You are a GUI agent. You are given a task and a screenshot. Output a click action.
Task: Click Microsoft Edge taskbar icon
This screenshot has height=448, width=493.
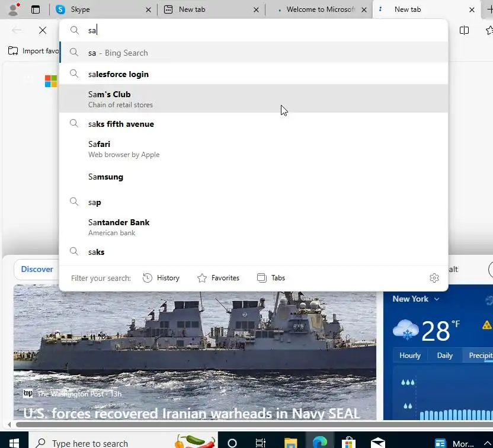[320, 443]
